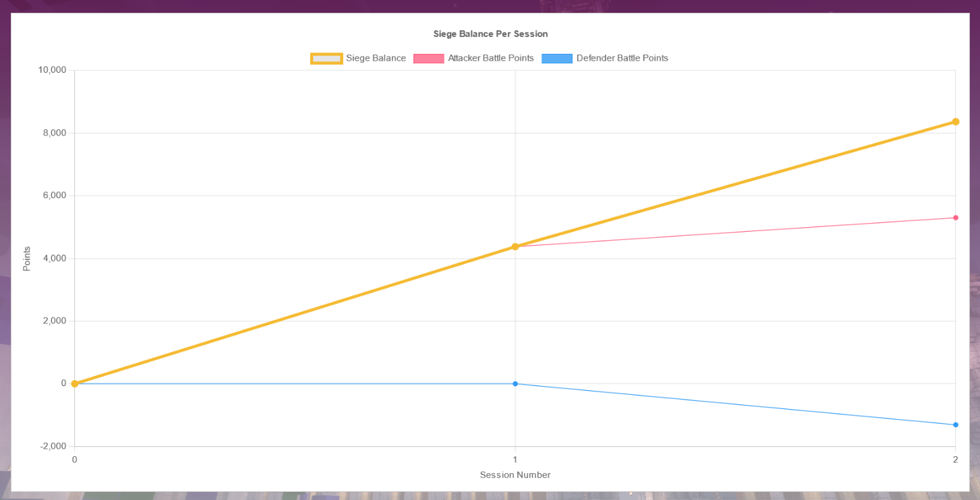The width and height of the screenshot is (980, 500).
Task: Click the pink Attacker Battle Points swatch
Action: click(429, 59)
